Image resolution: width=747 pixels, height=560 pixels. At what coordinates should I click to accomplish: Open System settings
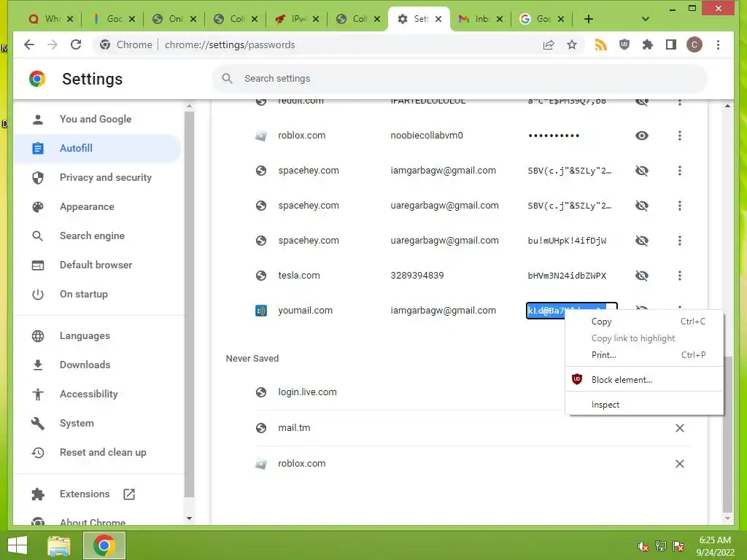point(76,424)
